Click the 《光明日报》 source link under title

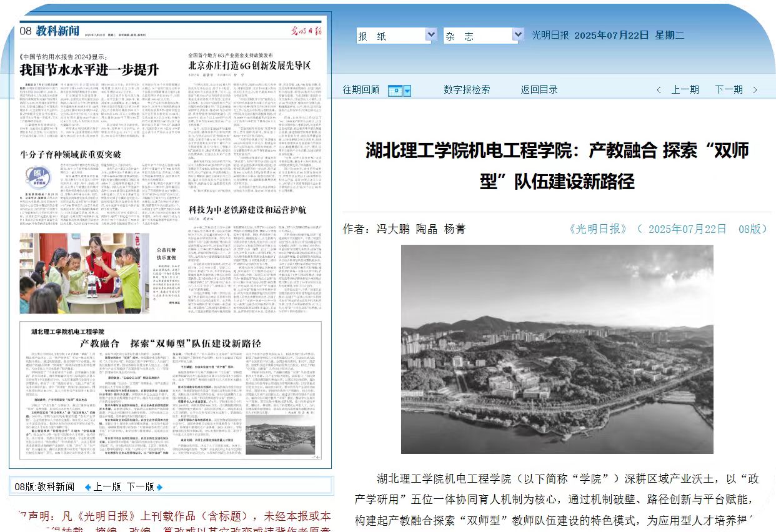click(x=599, y=229)
